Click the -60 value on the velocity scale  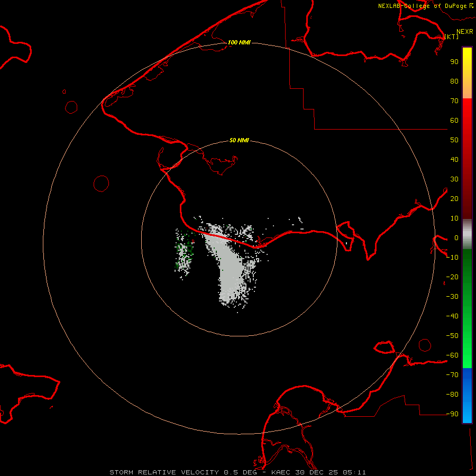point(452,355)
